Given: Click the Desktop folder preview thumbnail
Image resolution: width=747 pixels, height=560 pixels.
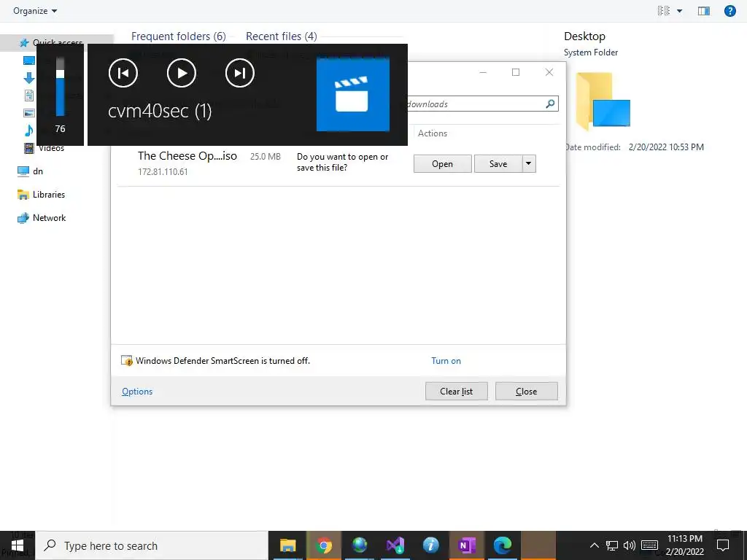Looking at the screenshot, I should pyautogui.click(x=603, y=101).
